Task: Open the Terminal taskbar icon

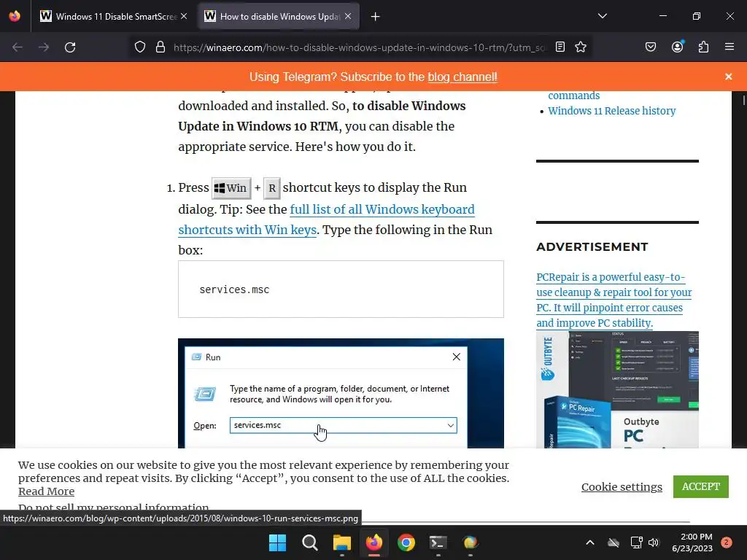Action: point(438,542)
